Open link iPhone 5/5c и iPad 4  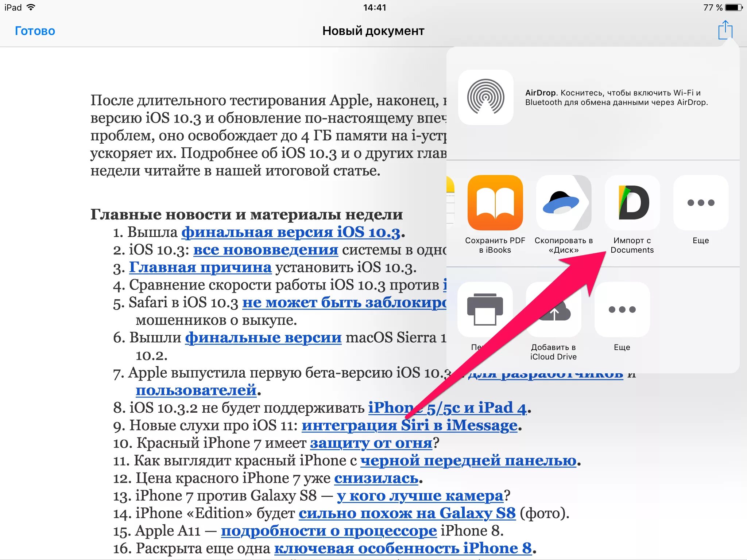click(x=447, y=408)
